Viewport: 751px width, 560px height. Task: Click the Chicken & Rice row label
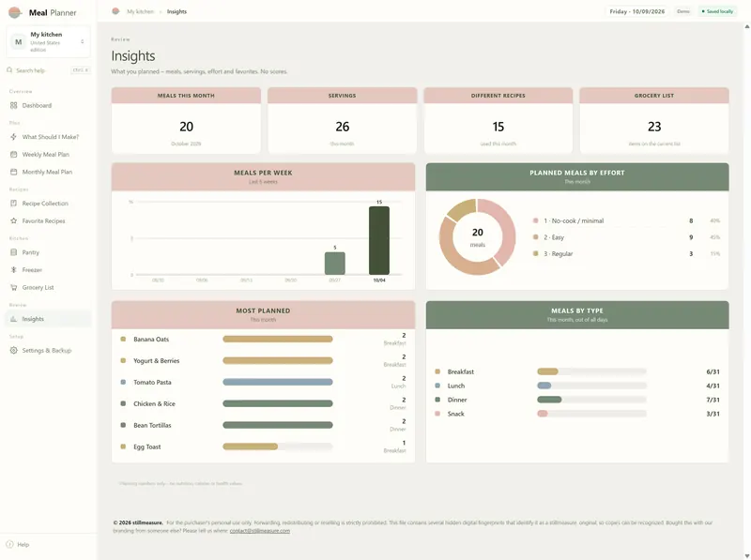154,404
